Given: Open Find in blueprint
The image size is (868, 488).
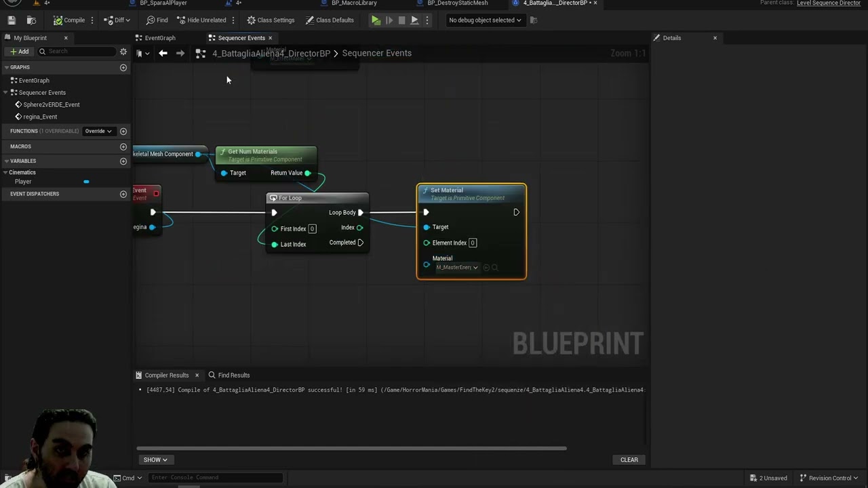Looking at the screenshot, I should pos(157,20).
